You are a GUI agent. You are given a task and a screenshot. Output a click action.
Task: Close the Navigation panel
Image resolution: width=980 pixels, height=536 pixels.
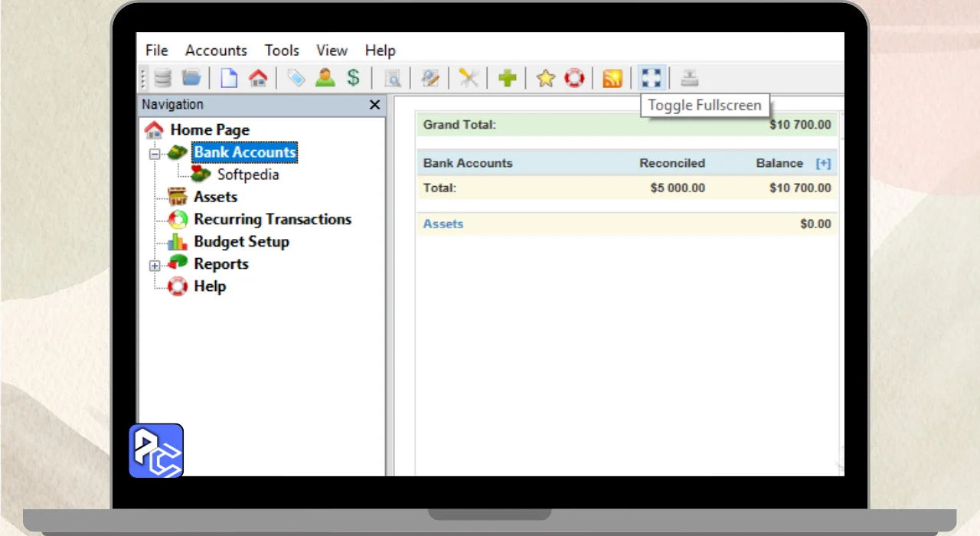click(x=374, y=105)
